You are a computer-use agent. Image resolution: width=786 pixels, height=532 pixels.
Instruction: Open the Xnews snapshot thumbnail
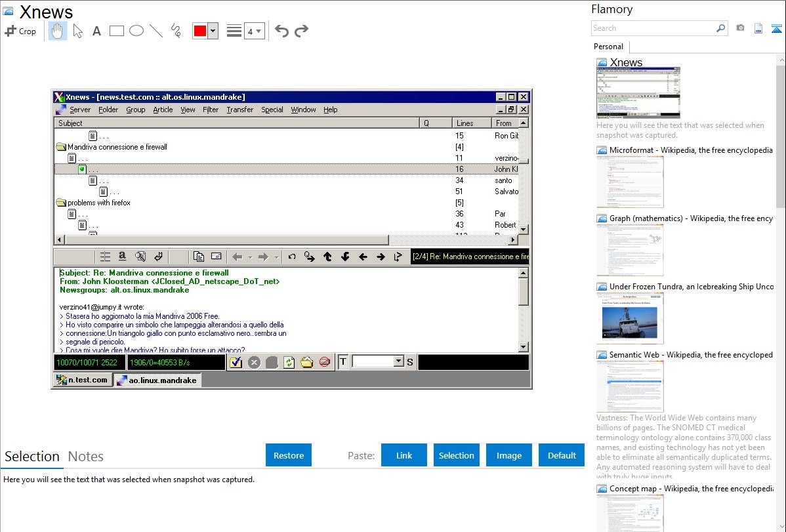point(638,92)
